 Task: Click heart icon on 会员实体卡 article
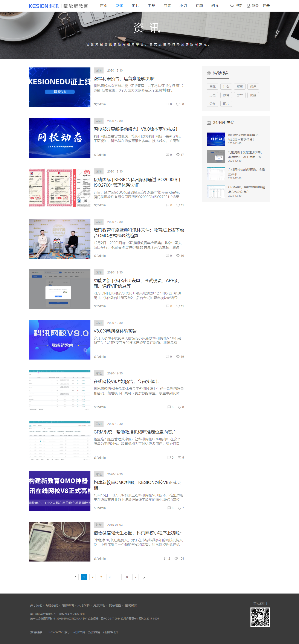point(180,407)
